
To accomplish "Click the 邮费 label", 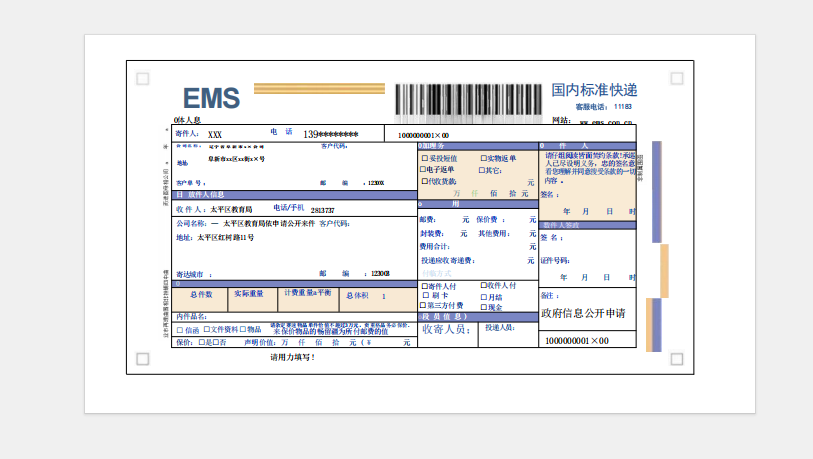I will tap(428, 220).
